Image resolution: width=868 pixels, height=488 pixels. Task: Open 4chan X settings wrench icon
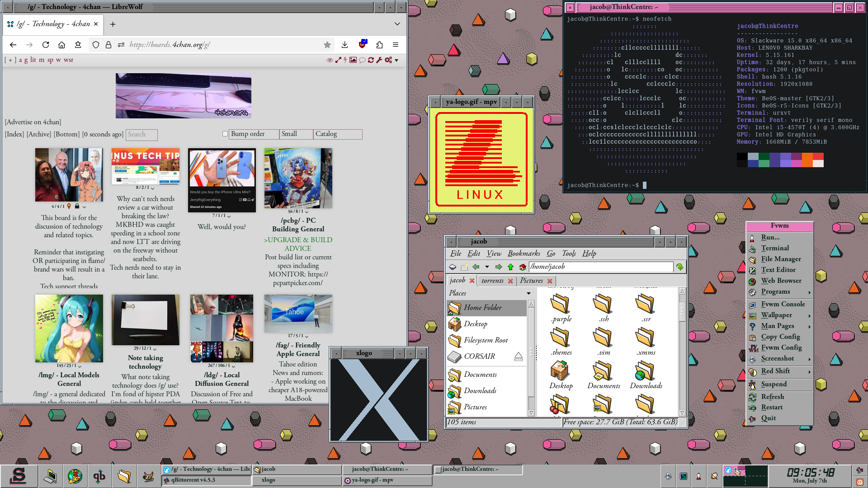[379, 60]
